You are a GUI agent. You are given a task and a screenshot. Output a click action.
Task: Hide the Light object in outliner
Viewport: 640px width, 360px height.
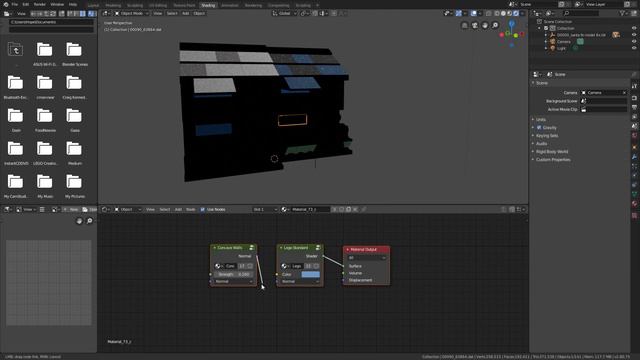pyautogui.click(x=634, y=48)
